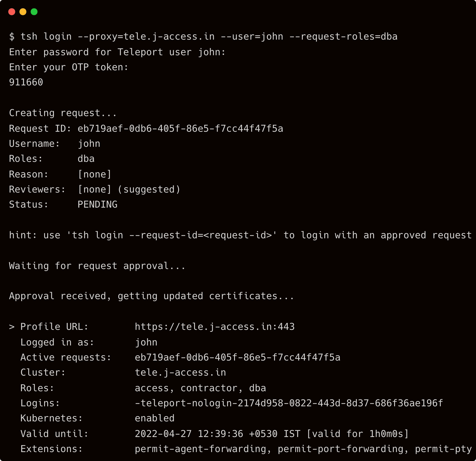Viewport: 476px width, 461px height.
Task: Click the 'Valid until:' label
Action: coord(54,434)
